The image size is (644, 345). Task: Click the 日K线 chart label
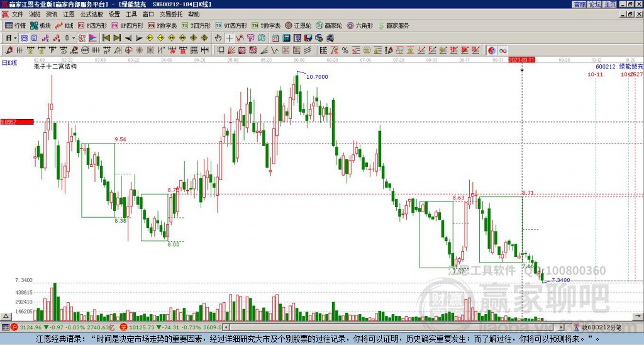tap(9, 63)
